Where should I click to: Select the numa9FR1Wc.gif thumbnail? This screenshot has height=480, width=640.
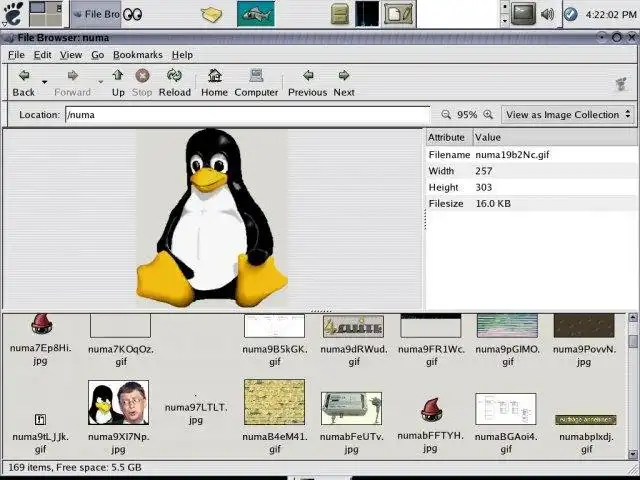(431, 325)
